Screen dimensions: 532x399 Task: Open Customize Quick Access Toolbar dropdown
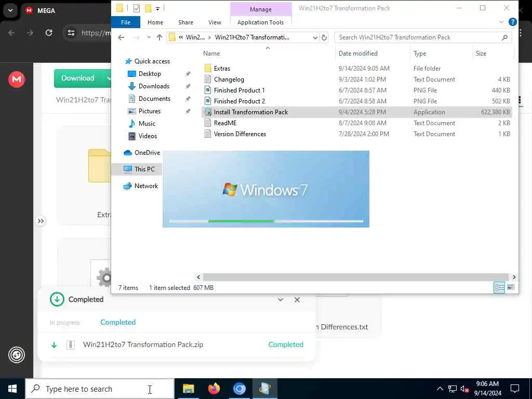point(157,8)
